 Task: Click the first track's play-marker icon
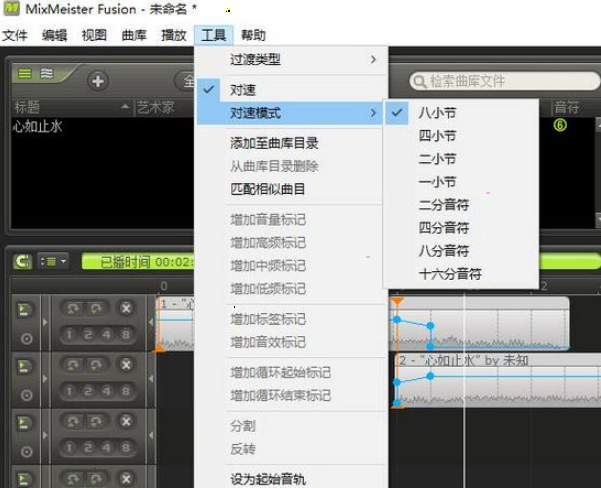point(24,309)
